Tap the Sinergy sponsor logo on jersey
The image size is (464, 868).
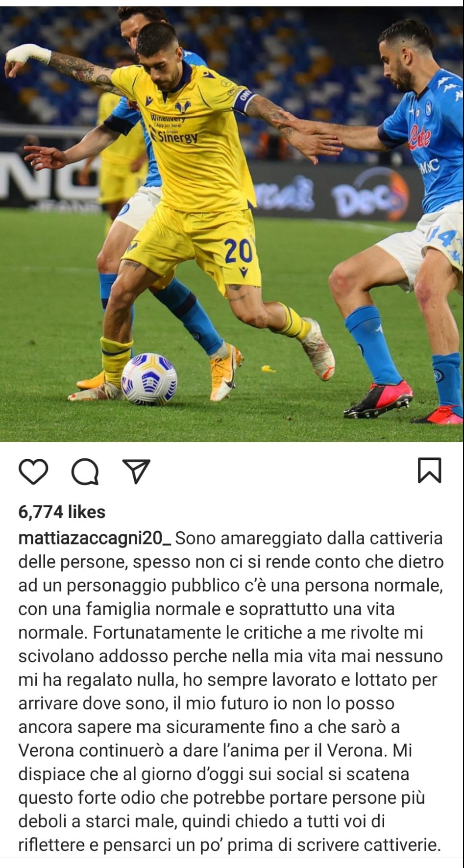coord(176,137)
